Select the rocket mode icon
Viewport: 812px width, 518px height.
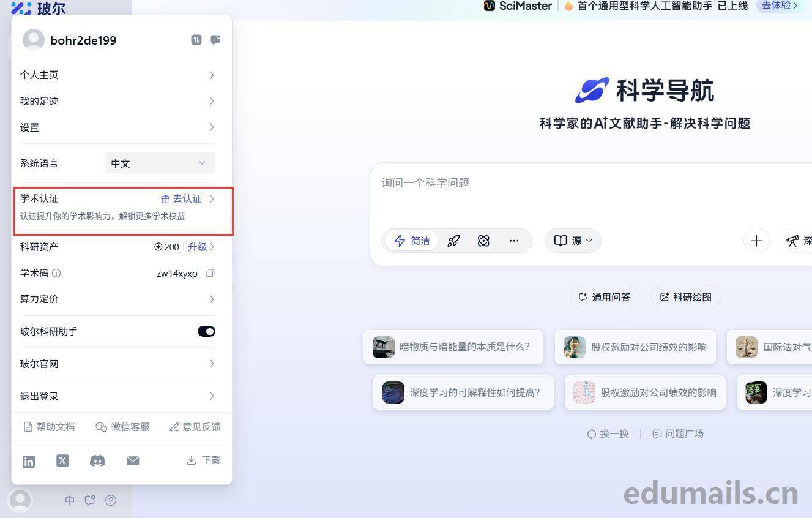[x=453, y=241]
